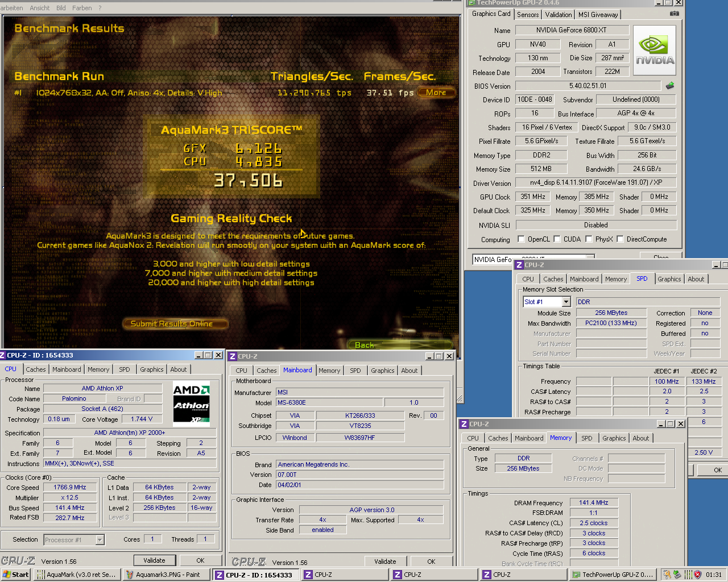Open the SPD tab in the Mainboard CPU-Z window
The width and height of the screenshot is (728, 582).
click(x=355, y=371)
